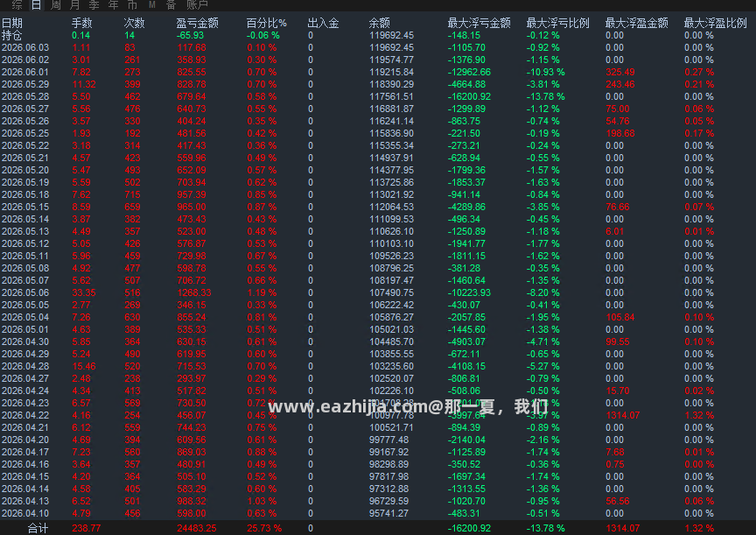
Task: Select the 年 yearly tab
Action: (113, 5)
